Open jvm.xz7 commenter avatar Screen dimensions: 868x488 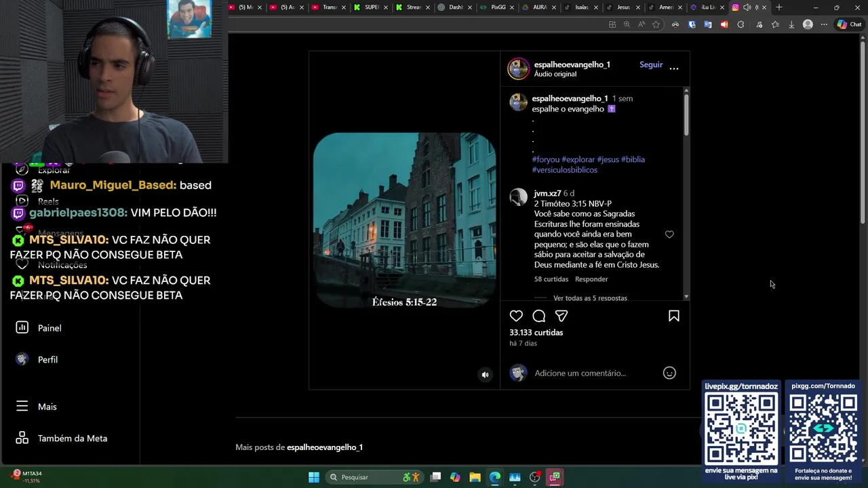coord(519,197)
